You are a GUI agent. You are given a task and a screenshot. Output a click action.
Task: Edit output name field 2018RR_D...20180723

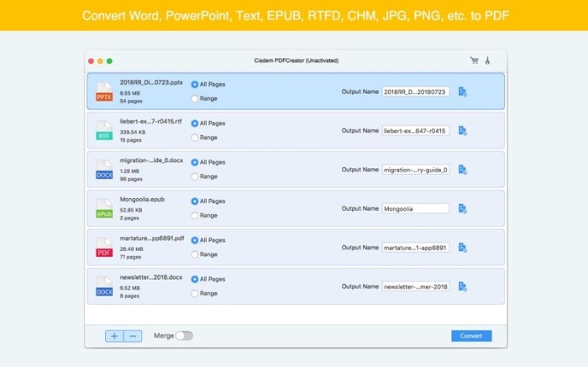(416, 92)
